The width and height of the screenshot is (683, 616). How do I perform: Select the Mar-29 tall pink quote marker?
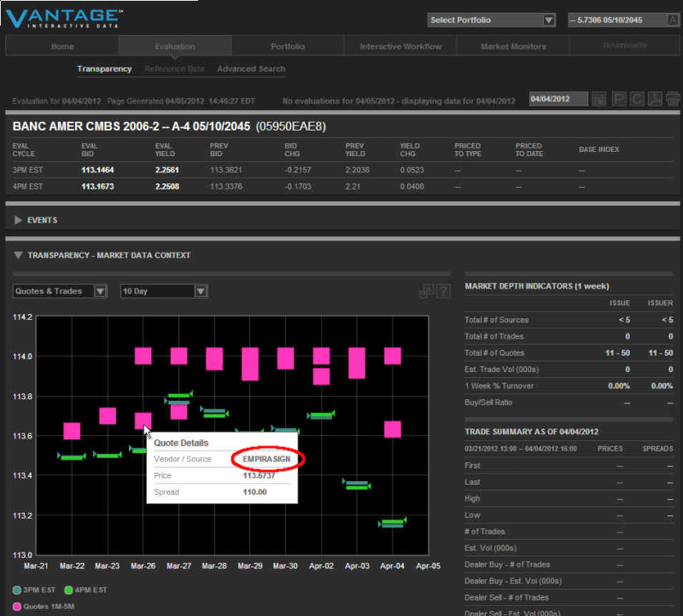tap(250, 364)
